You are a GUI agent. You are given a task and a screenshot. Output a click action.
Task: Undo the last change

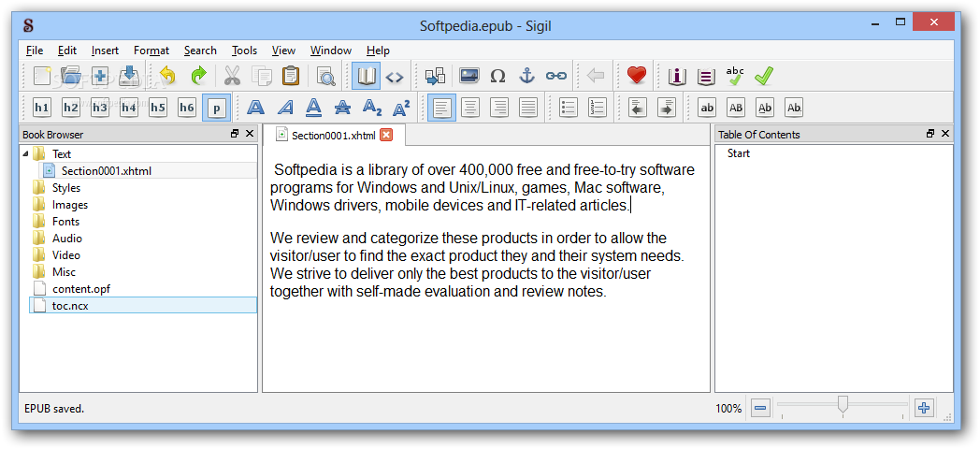tap(168, 77)
